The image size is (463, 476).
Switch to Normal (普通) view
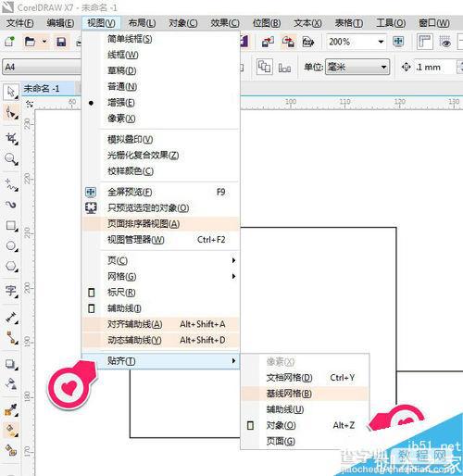click(x=122, y=87)
